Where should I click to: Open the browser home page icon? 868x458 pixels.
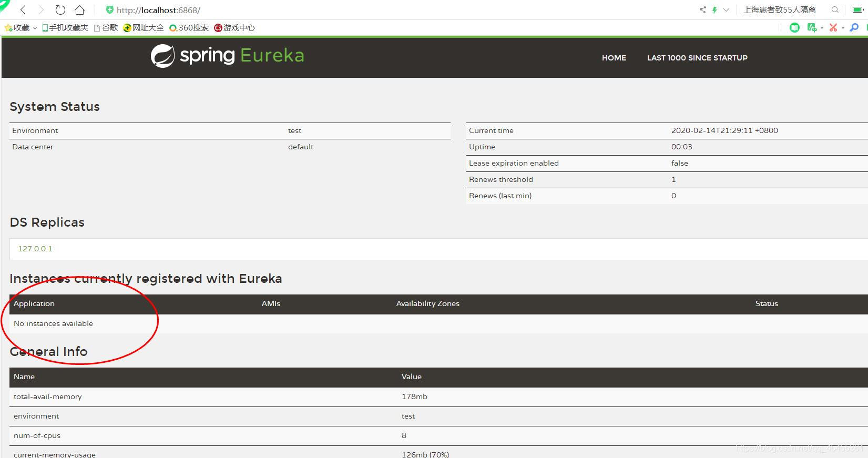pyautogui.click(x=79, y=10)
